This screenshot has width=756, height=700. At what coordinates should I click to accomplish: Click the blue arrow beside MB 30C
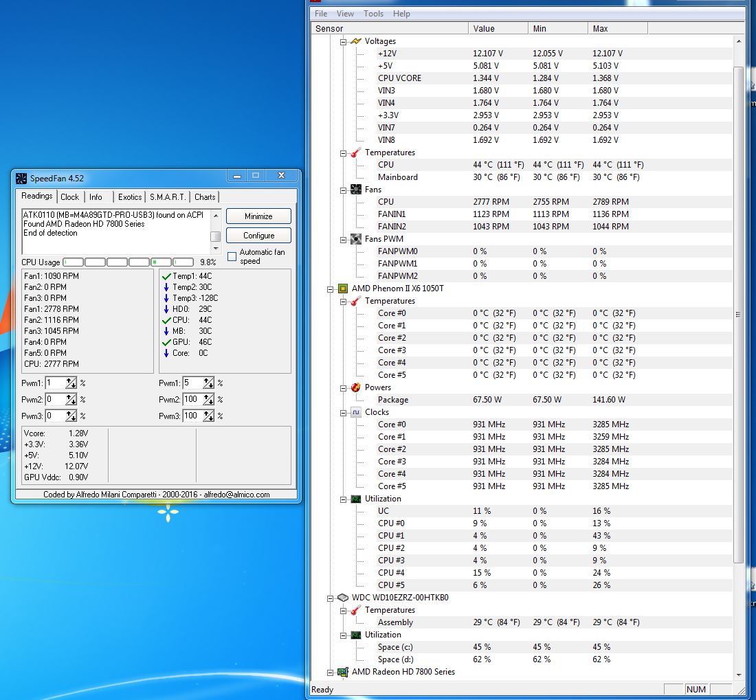(166, 331)
